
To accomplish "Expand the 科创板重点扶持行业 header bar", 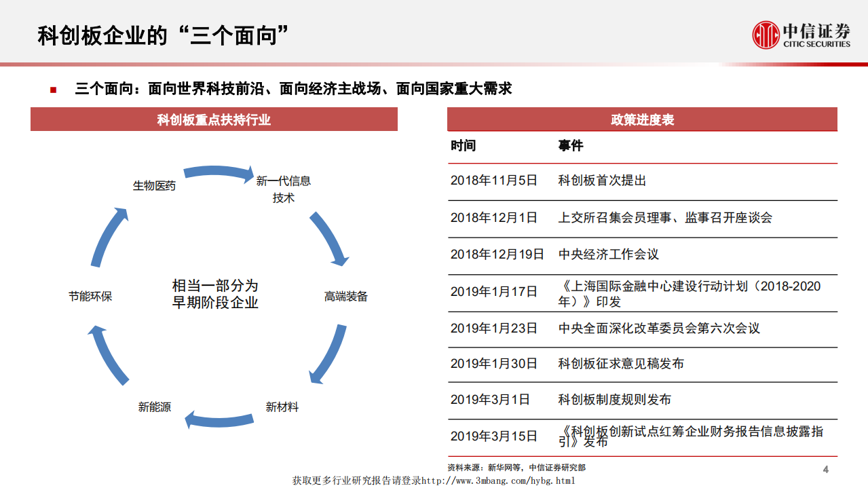I will pos(214,119).
